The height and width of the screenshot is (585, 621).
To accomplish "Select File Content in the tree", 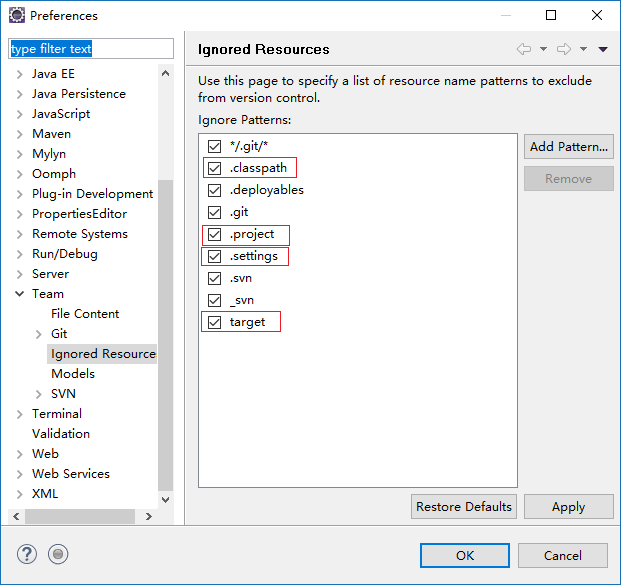I will (85, 314).
